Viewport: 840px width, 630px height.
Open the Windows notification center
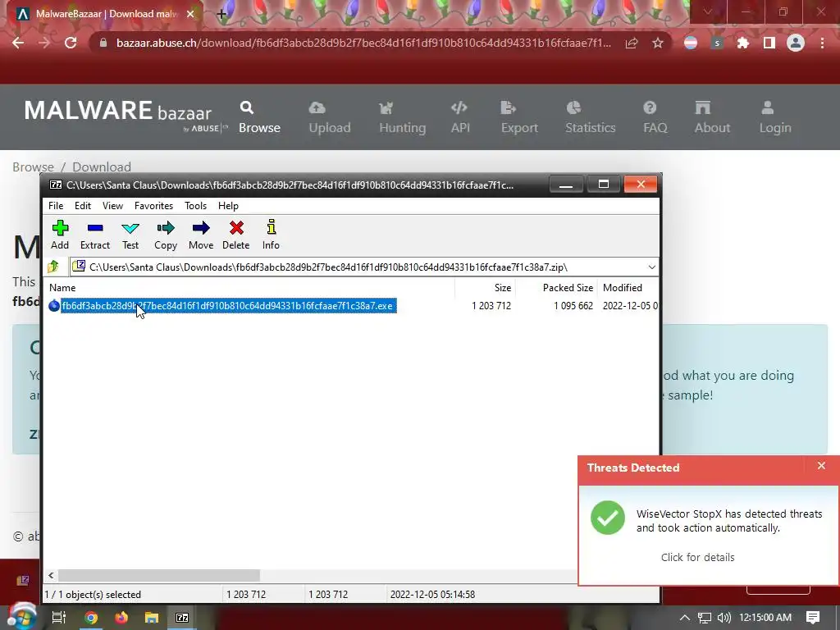click(813, 618)
